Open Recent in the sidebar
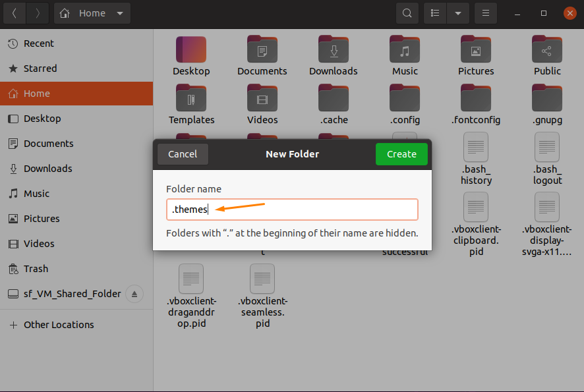This screenshot has height=392, width=584. click(76, 43)
